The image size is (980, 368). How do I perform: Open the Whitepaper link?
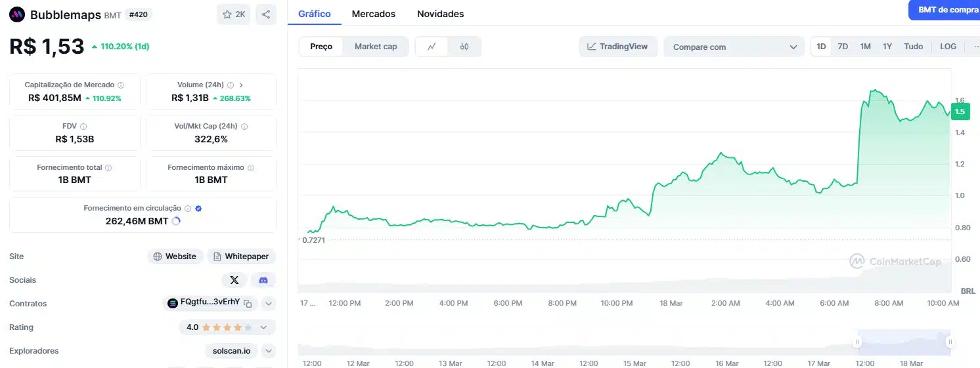[241, 256]
